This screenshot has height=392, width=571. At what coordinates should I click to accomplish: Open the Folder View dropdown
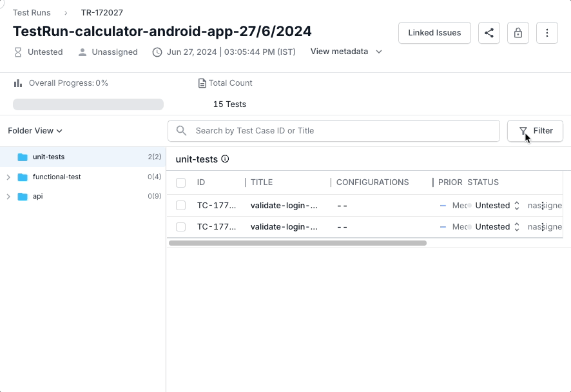(35, 131)
